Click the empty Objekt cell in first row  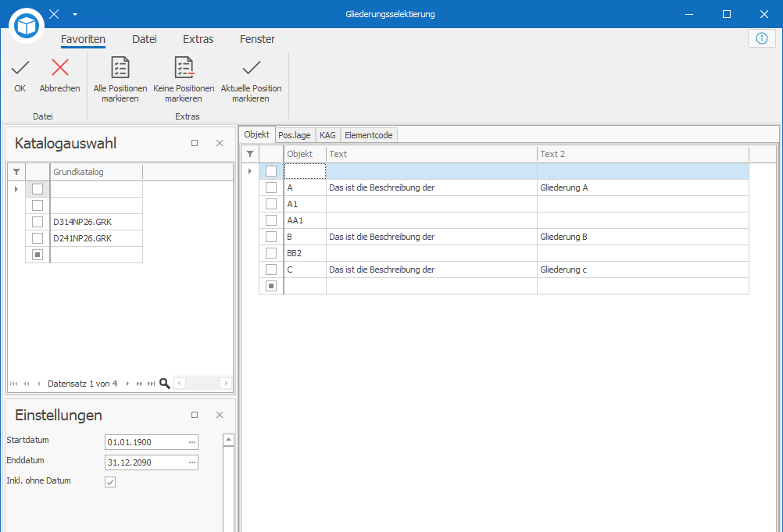(305, 171)
